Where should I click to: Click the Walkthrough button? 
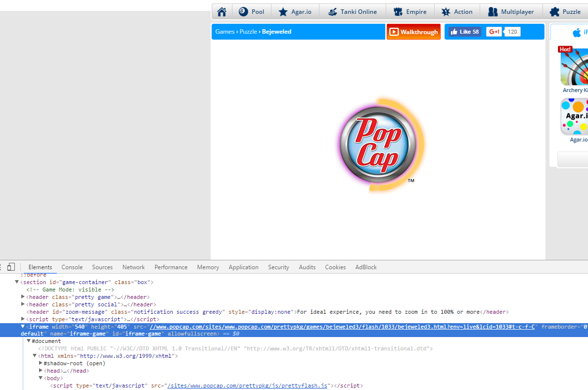point(413,32)
